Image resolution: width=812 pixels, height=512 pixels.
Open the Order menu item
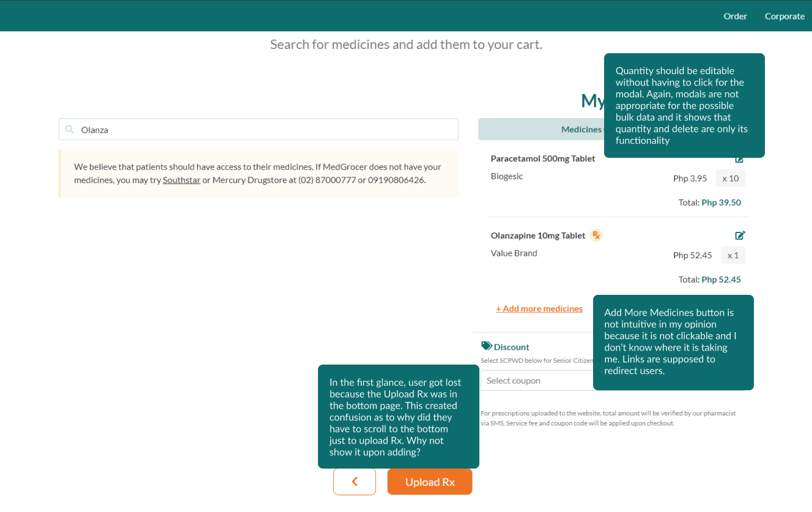click(735, 16)
